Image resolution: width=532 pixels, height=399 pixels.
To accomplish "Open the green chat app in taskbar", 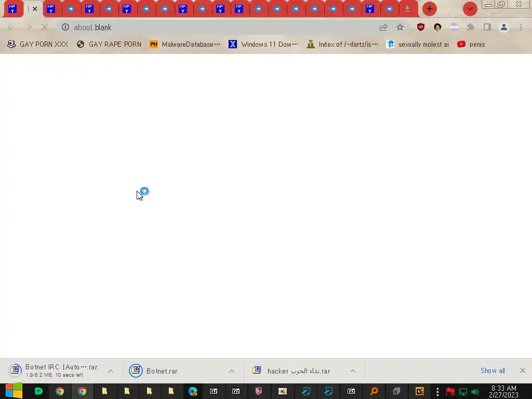I will [x=38, y=391].
